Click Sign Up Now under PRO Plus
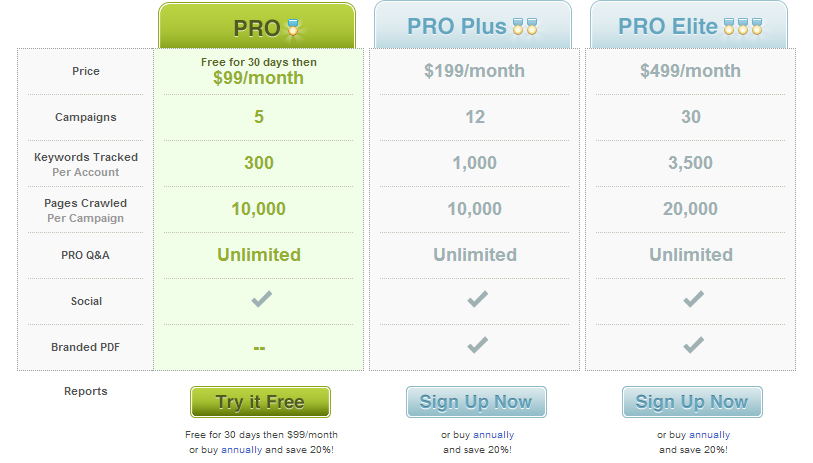This screenshot has height=463, width=813. (476, 402)
